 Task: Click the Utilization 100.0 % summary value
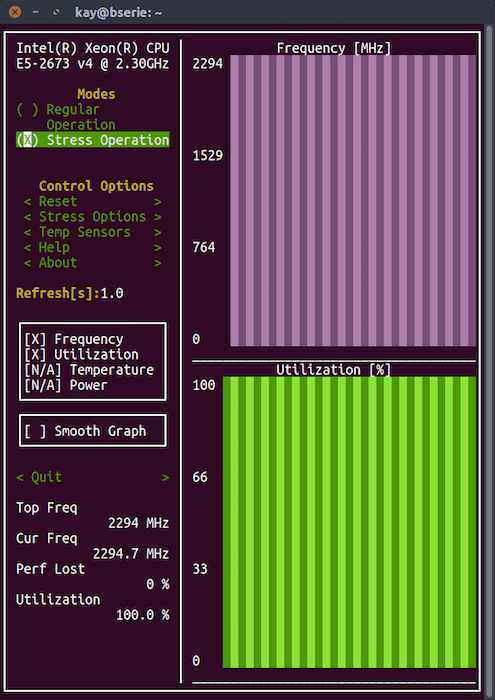click(142, 615)
